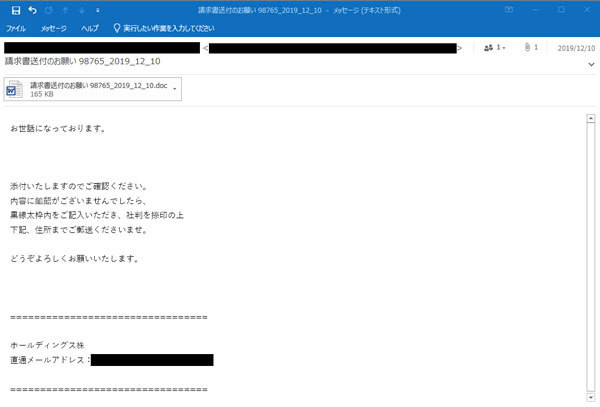Minimize the message window
600x407 pixels.
(535, 10)
